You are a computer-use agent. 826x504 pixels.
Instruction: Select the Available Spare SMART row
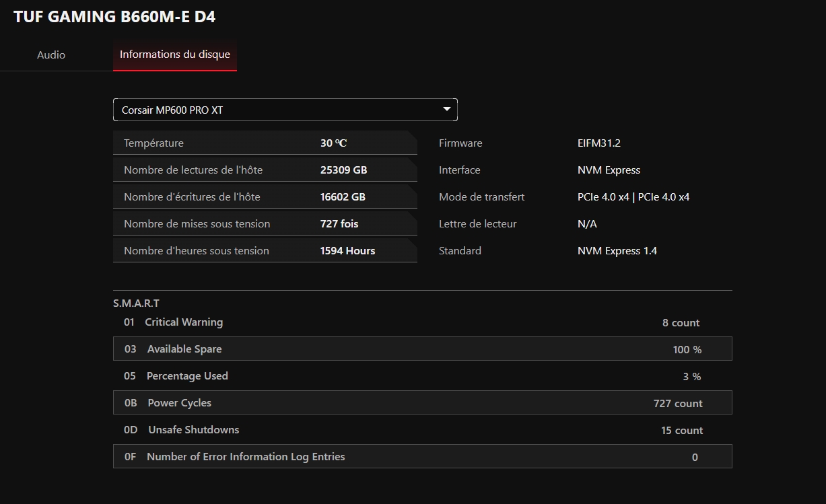point(422,349)
